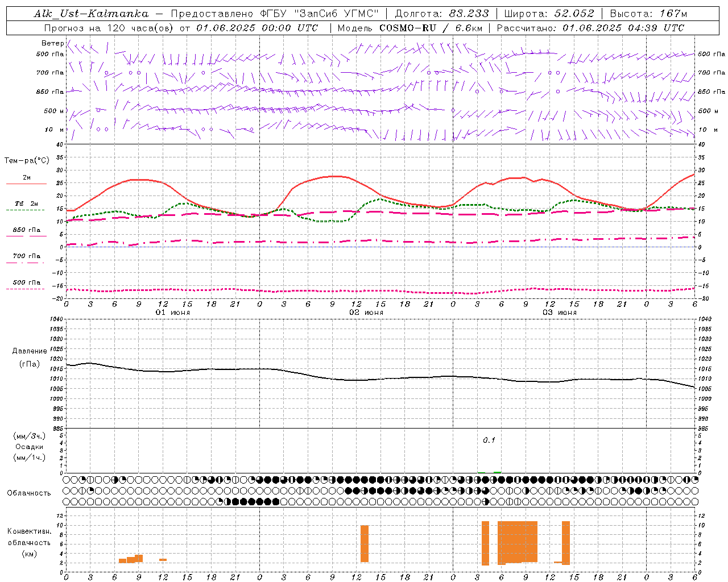This screenshot has height=582, width=728.
Task: Click the small orange convective bar at 12h 01 июня
Action: point(163,560)
